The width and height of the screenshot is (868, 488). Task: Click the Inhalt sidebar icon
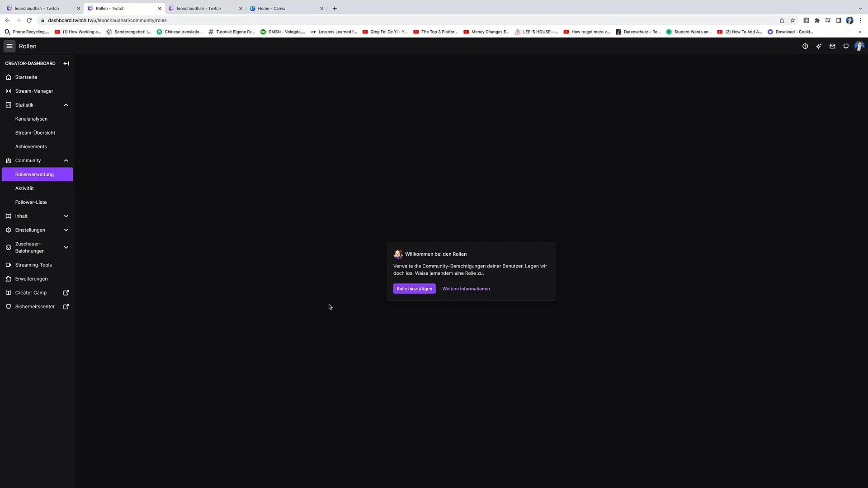point(8,216)
